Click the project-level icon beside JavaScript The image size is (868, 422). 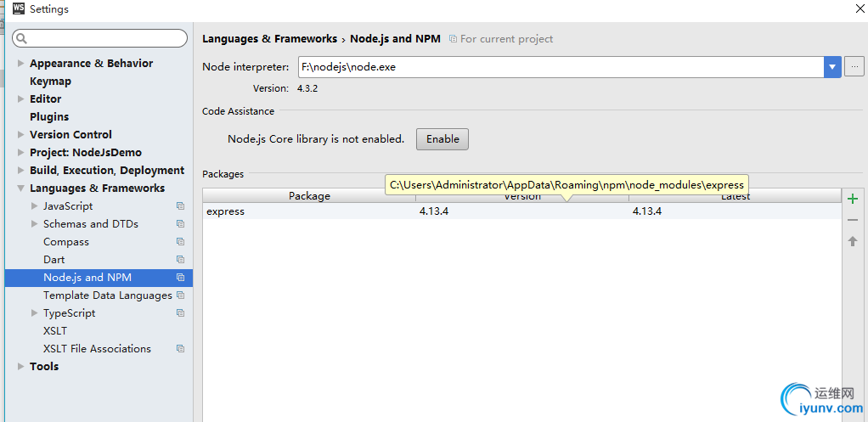(x=180, y=206)
